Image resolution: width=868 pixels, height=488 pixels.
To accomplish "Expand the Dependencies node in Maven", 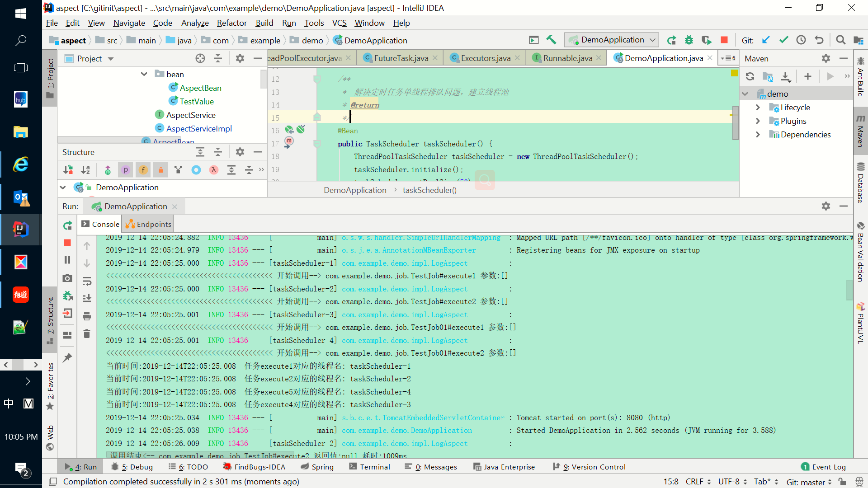I will (758, 135).
